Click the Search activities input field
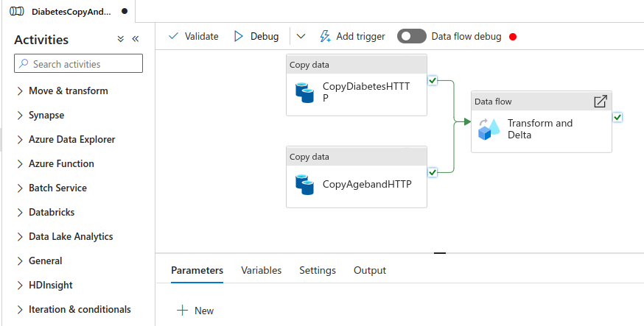Image resolution: width=644 pixels, height=326 pixels. (78, 63)
